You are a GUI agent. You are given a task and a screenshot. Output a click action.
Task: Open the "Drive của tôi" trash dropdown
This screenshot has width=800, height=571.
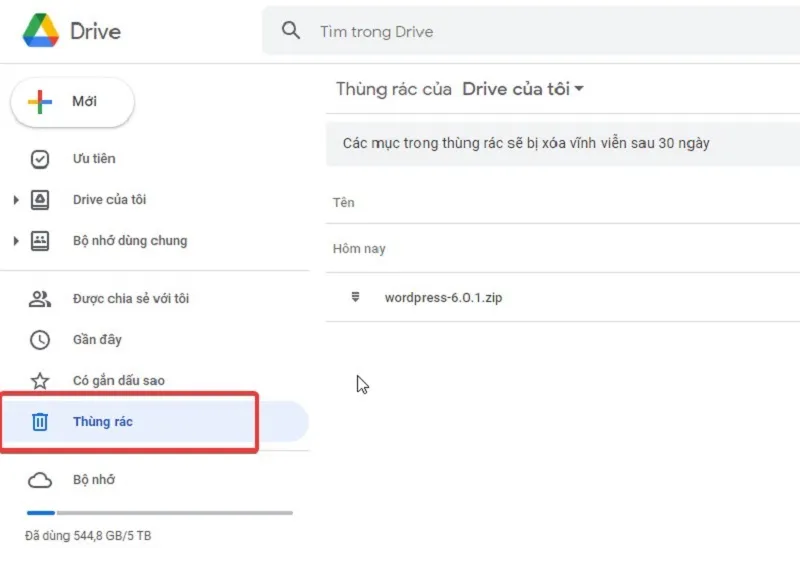tap(523, 89)
